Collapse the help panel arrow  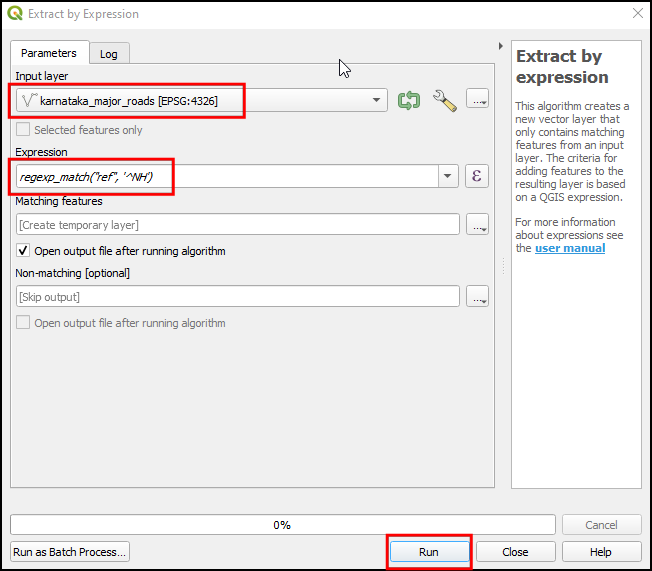click(x=501, y=46)
